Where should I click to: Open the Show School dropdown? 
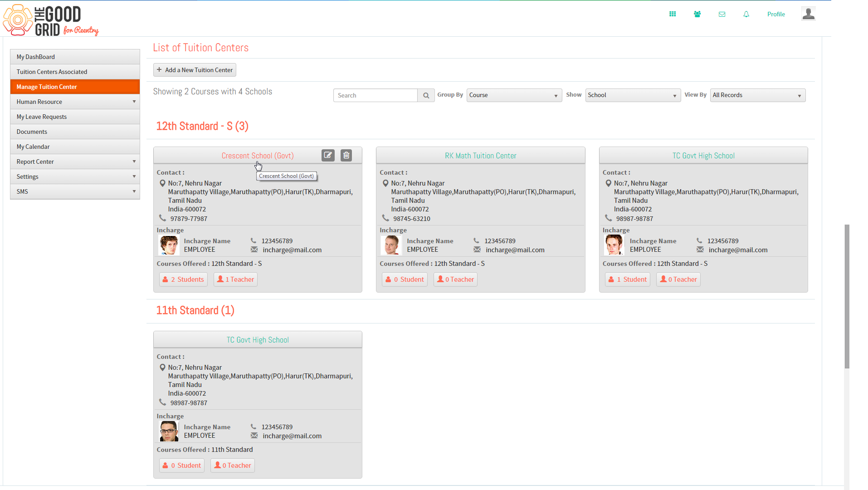pyautogui.click(x=633, y=95)
